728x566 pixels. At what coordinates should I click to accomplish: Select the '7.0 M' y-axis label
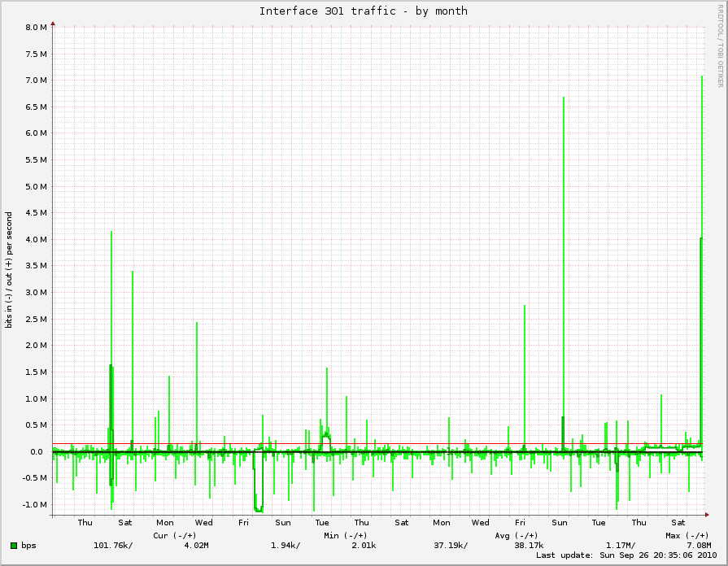[x=36, y=81]
